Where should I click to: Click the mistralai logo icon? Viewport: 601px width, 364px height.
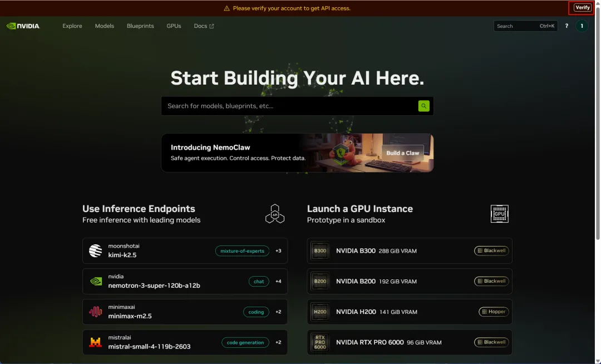(96, 342)
